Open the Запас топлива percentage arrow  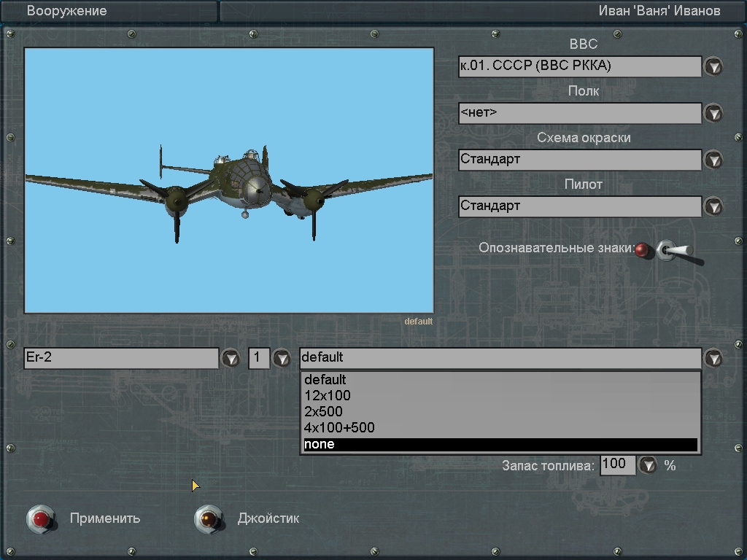[x=648, y=465]
